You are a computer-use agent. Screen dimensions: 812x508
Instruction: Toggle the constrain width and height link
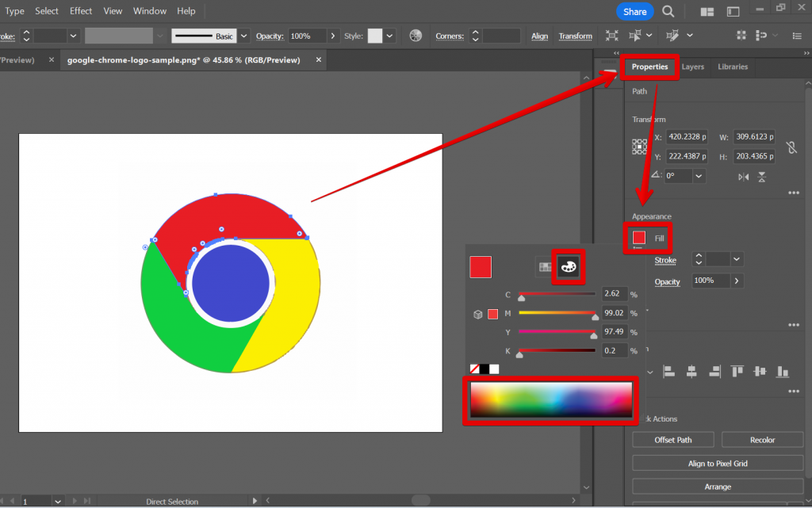tap(791, 147)
